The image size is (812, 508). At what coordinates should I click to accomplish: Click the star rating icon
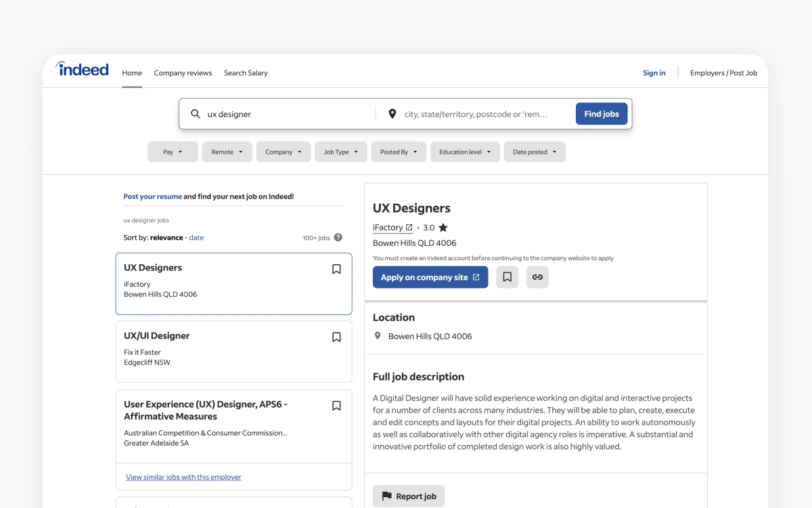click(x=443, y=228)
